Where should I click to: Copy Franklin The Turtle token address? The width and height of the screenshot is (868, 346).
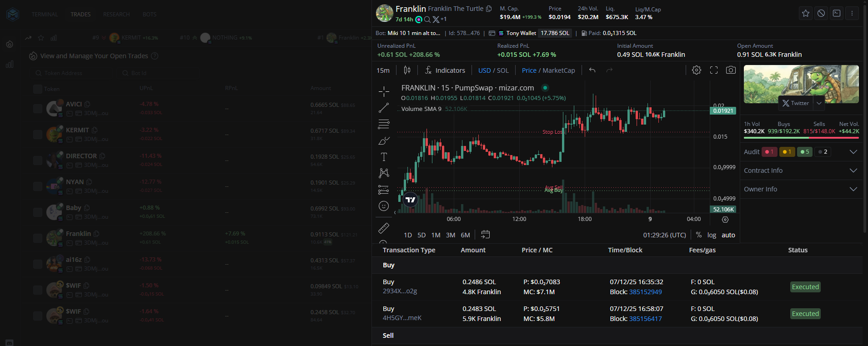(x=489, y=9)
